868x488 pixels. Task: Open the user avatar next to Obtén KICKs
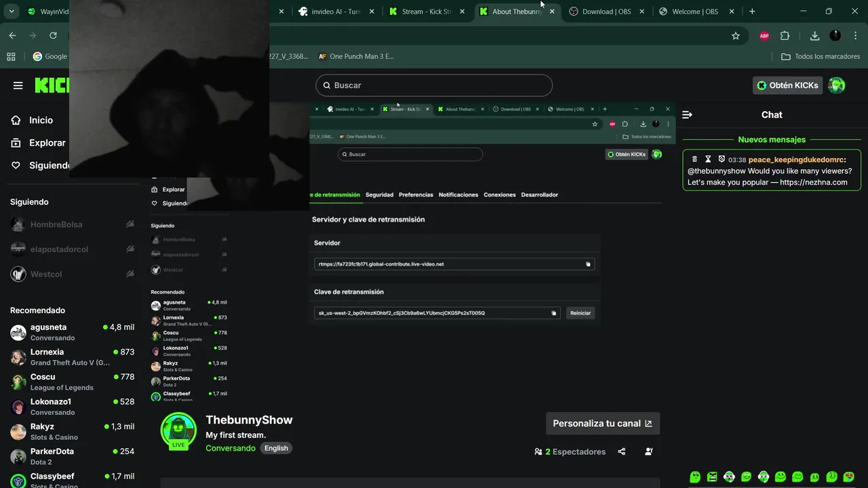click(x=837, y=85)
